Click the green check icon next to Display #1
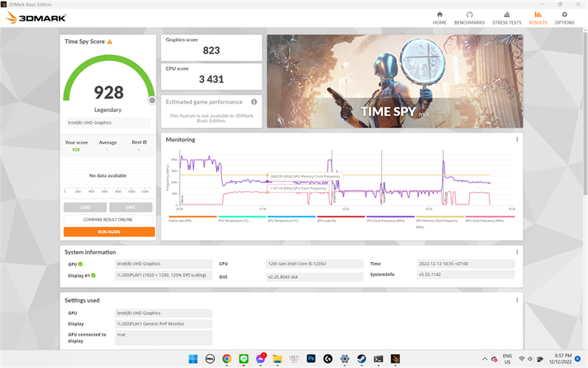This screenshot has width=588, height=368. [x=93, y=275]
